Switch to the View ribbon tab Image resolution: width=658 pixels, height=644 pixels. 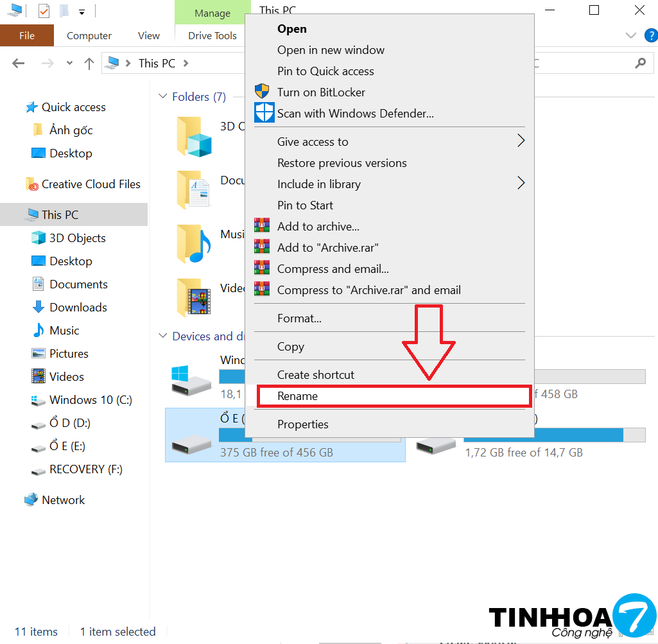[x=149, y=36]
